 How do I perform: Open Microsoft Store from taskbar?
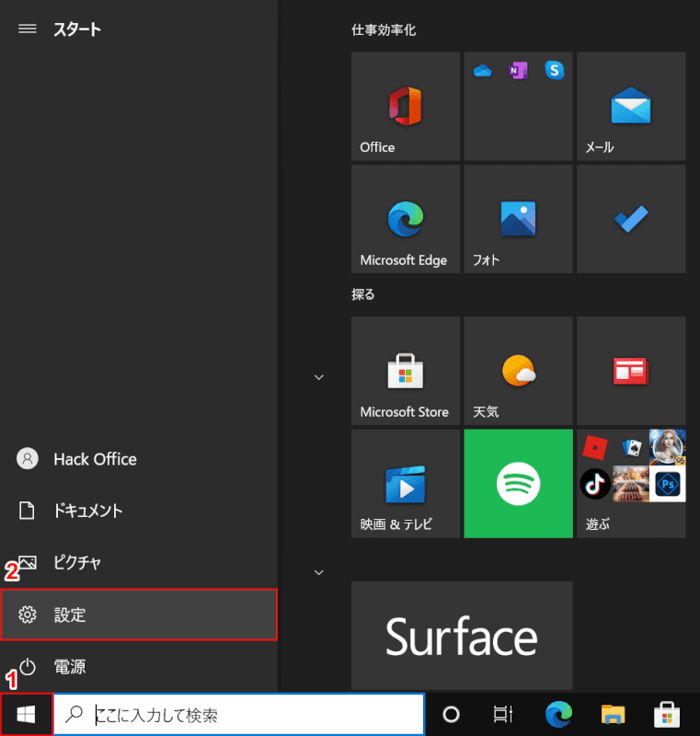coord(667,715)
